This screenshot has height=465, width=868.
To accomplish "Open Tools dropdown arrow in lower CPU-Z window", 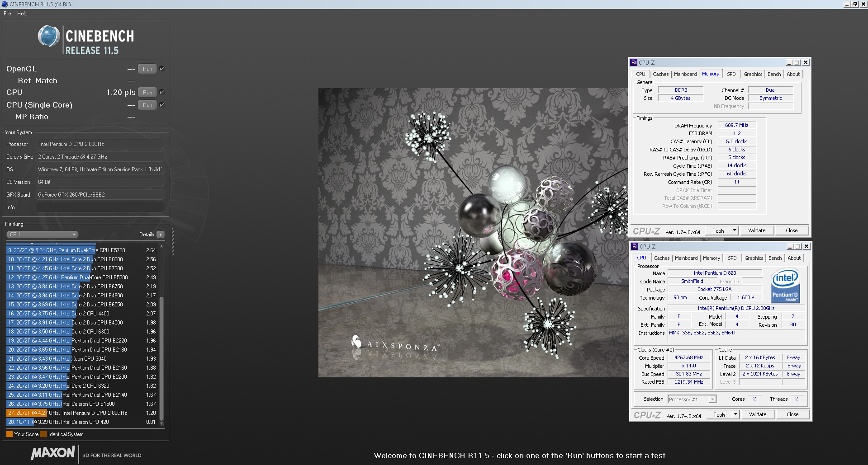I will click(x=736, y=415).
